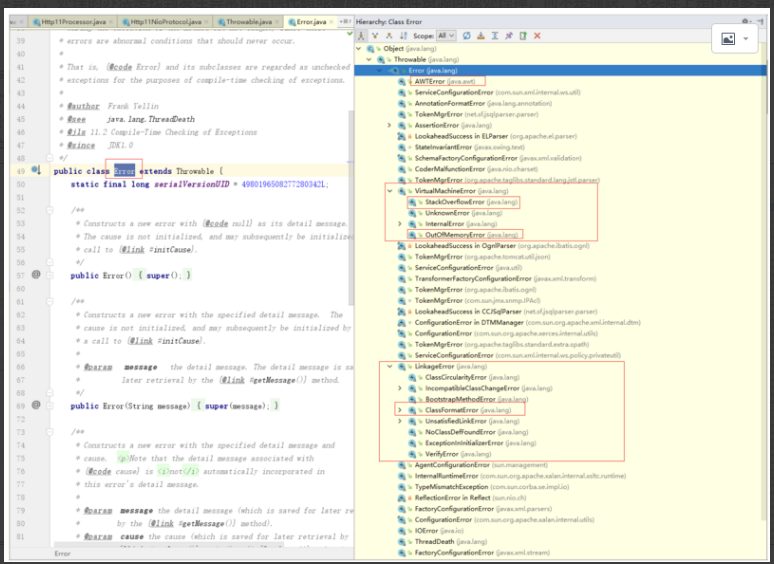This screenshot has width=774, height=564.
Task: Click the editor vertical scrollbar
Action: tap(351, 207)
